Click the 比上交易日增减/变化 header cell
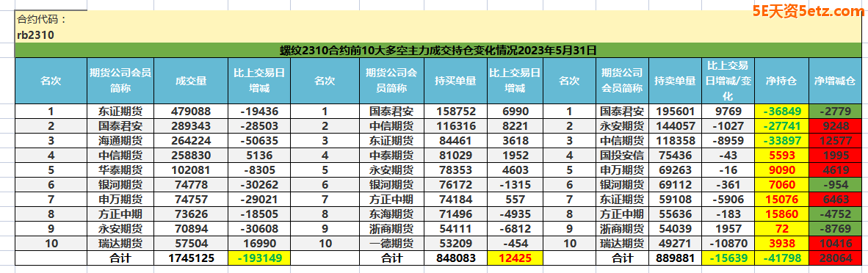The width and height of the screenshot is (868, 273). pos(728,81)
